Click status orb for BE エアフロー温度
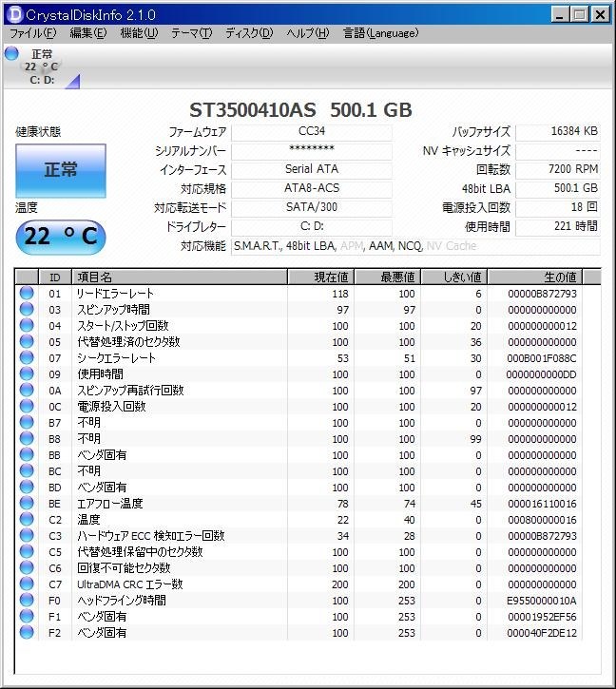The width and height of the screenshot is (616, 689). coord(27,503)
